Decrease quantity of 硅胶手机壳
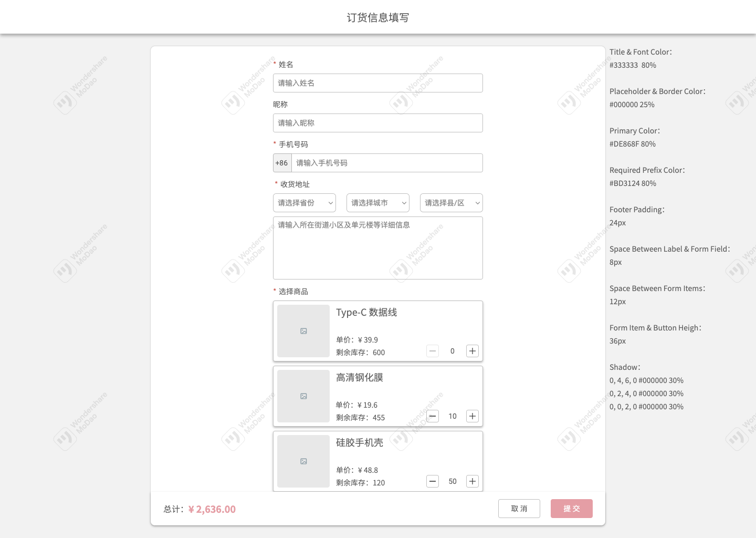 coord(433,481)
